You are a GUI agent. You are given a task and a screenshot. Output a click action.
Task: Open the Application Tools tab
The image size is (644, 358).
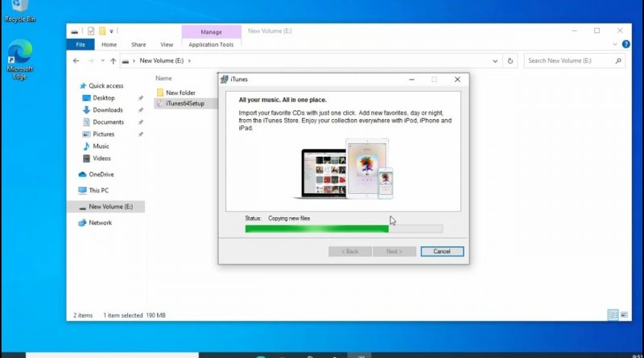[211, 44]
